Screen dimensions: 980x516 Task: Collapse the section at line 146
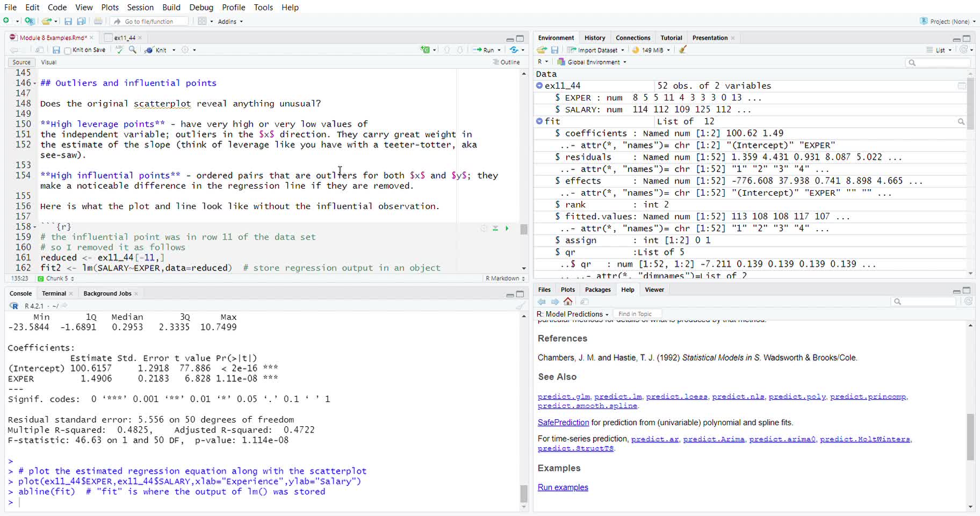35,83
